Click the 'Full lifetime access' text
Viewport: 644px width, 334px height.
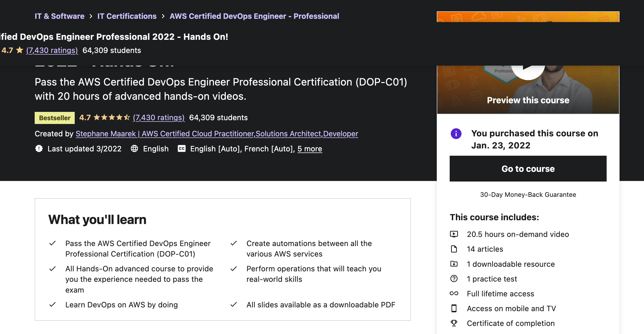pos(500,294)
